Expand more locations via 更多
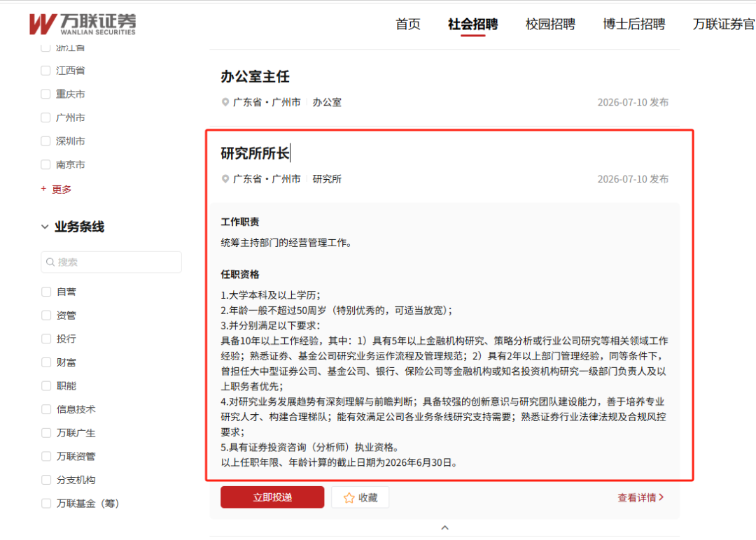Viewport: 756px width, 540px height. [x=61, y=189]
